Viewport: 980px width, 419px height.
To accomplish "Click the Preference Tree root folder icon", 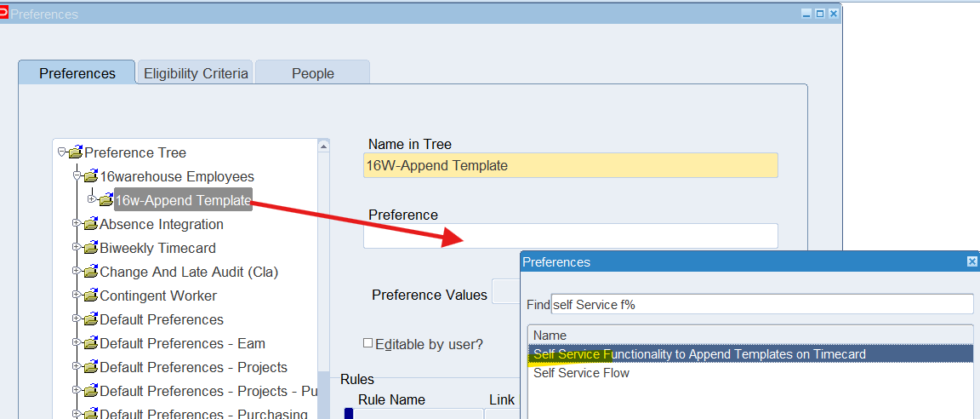I will [x=75, y=153].
